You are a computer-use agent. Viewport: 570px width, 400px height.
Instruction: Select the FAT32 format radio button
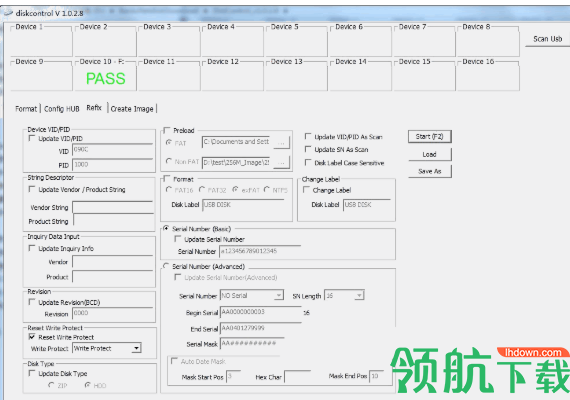click(202, 189)
